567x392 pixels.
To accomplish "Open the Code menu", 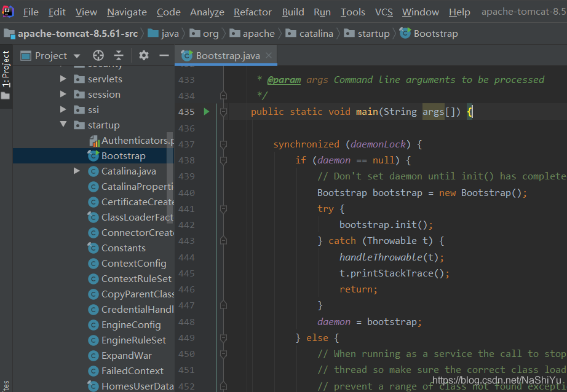I will coord(169,12).
